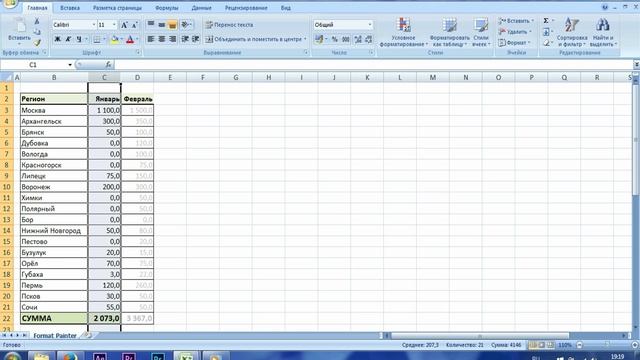Viewport: 640px width, 360px height.
Task: Toggle the highlighted bottom align button
Action: point(172,24)
